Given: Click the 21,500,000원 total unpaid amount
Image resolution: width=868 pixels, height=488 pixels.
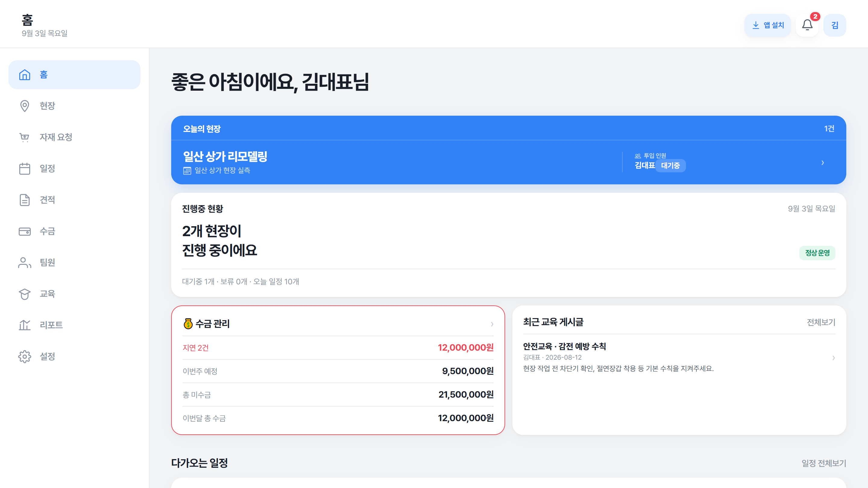Looking at the screenshot, I should coord(466,394).
